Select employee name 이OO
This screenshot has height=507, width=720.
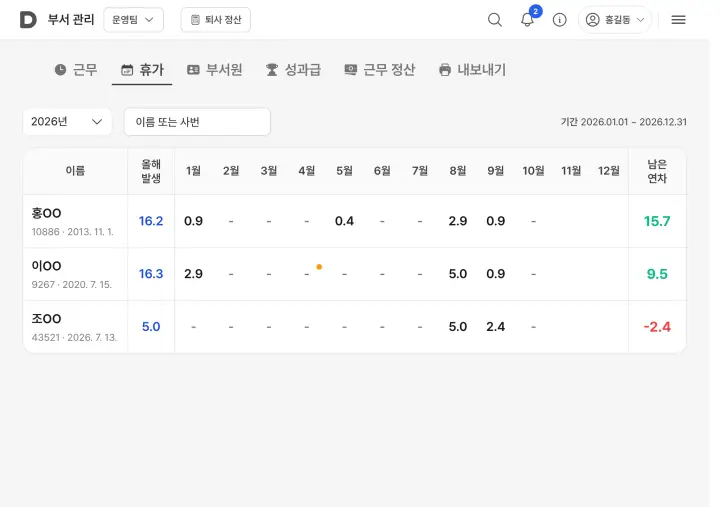point(46,266)
